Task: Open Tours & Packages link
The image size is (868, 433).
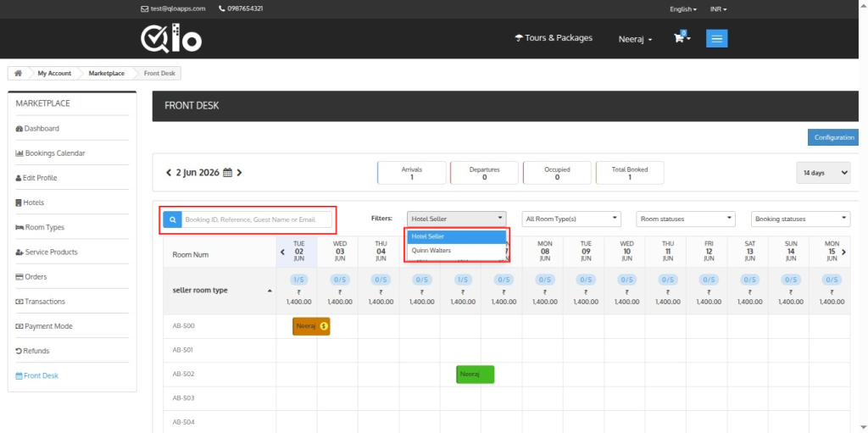Action: [x=554, y=38]
